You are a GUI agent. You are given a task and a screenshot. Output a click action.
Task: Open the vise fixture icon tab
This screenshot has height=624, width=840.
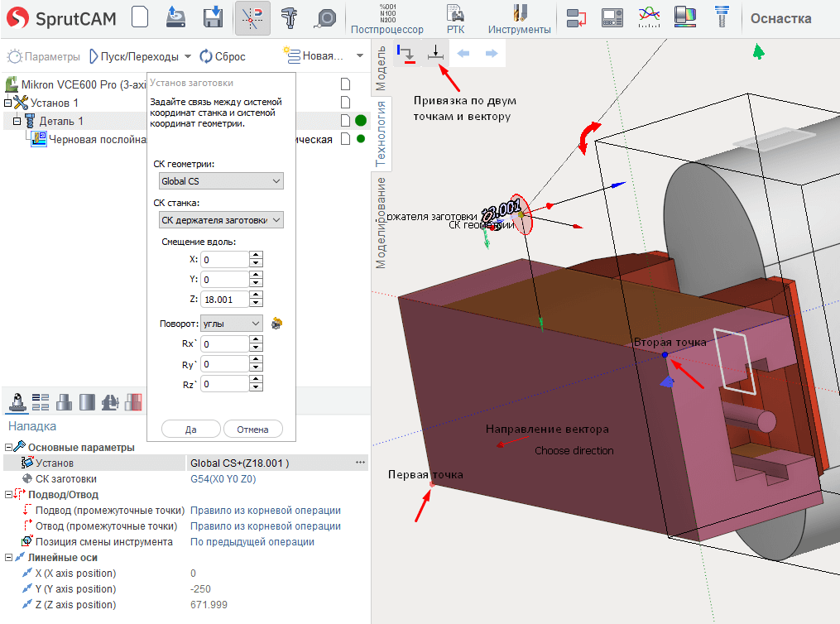coord(110,402)
